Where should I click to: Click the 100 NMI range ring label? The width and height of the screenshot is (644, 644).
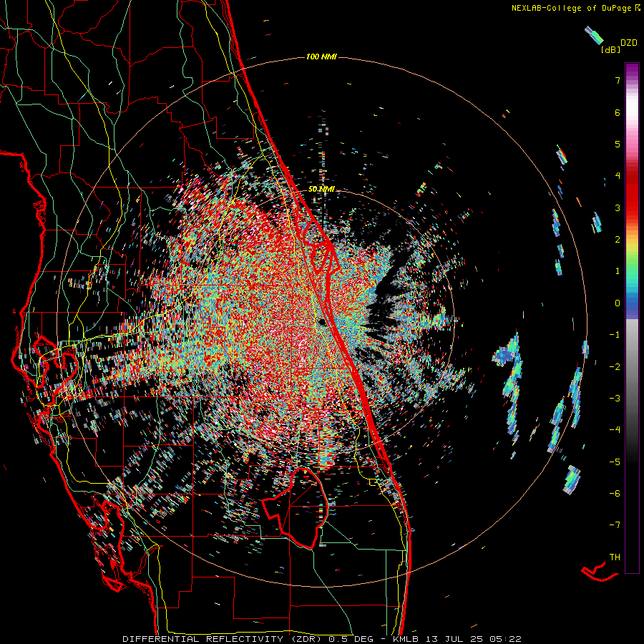click(x=321, y=57)
